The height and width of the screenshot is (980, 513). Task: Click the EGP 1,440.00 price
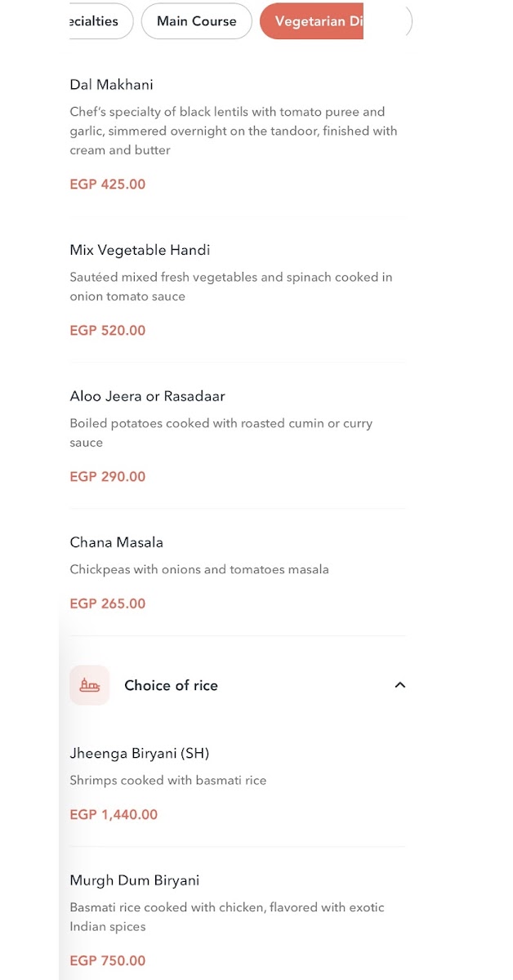pos(114,814)
